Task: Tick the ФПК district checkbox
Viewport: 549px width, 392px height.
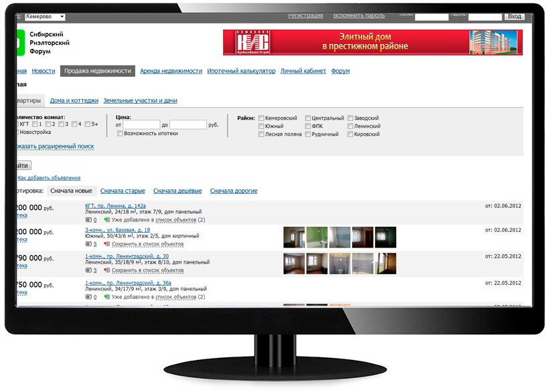Action: tap(308, 126)
